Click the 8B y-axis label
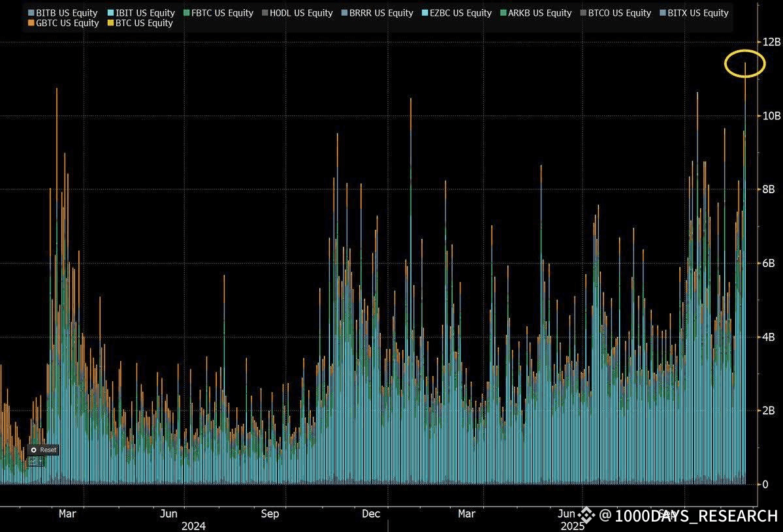The width and height of the screenshot is (783, 532). coord(769,189)
